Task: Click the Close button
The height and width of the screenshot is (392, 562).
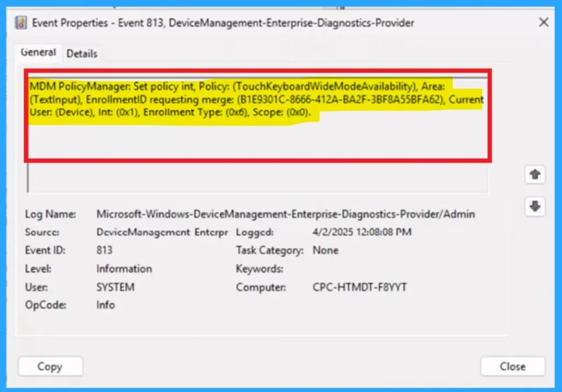Action: (x=513, y=366)
